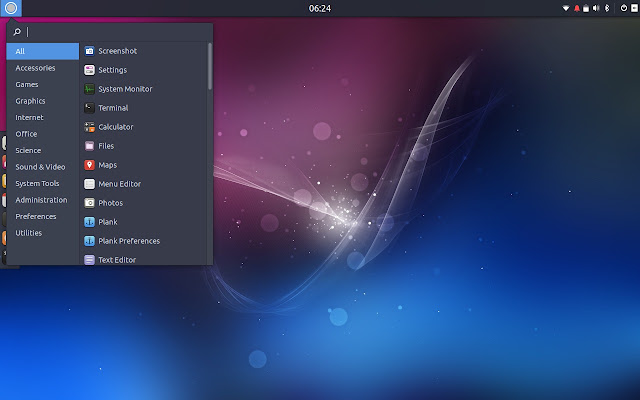This screenshot has height=400, width=640.
Task: Select the Preferences category
Action: tap(43, 216)
